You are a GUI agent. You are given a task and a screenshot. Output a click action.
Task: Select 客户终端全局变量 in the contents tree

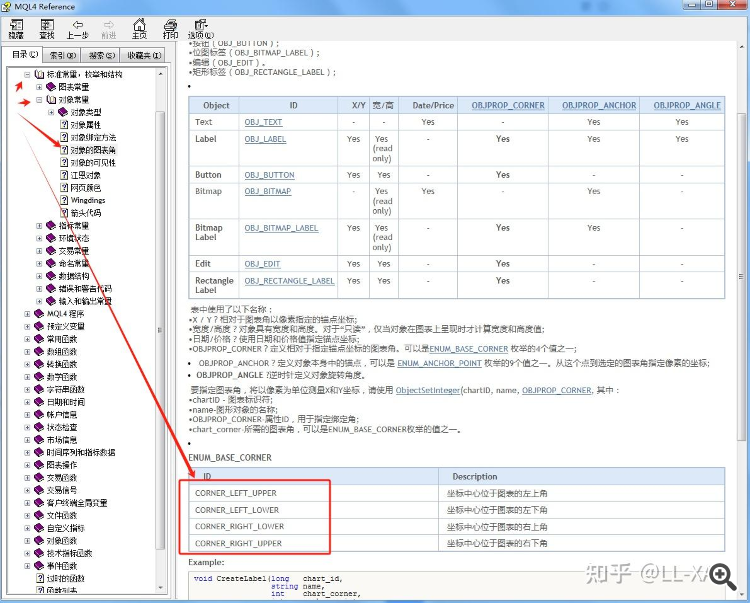click(77, 503)
